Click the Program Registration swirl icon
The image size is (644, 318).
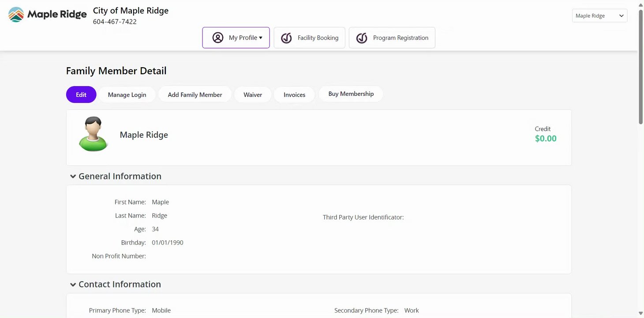tap(362, 38)
